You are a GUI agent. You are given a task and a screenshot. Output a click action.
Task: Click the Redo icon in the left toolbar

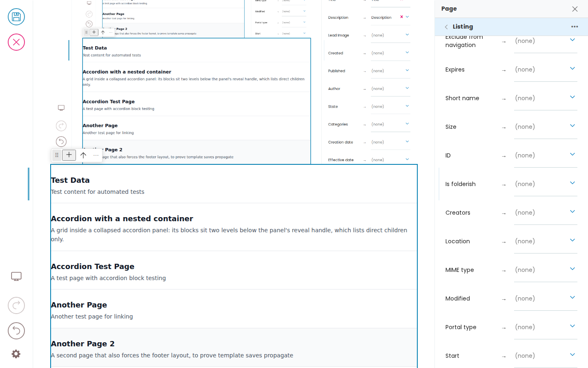[16, 305]
